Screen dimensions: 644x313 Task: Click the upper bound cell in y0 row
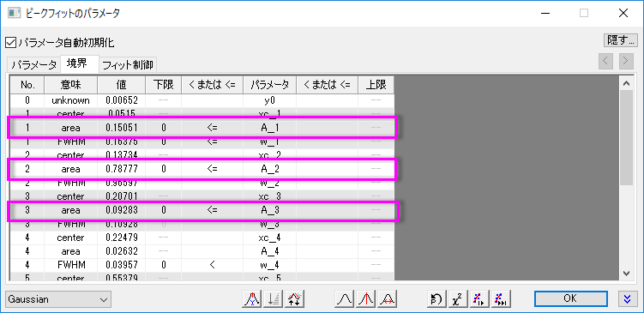(x=376, y=100)
